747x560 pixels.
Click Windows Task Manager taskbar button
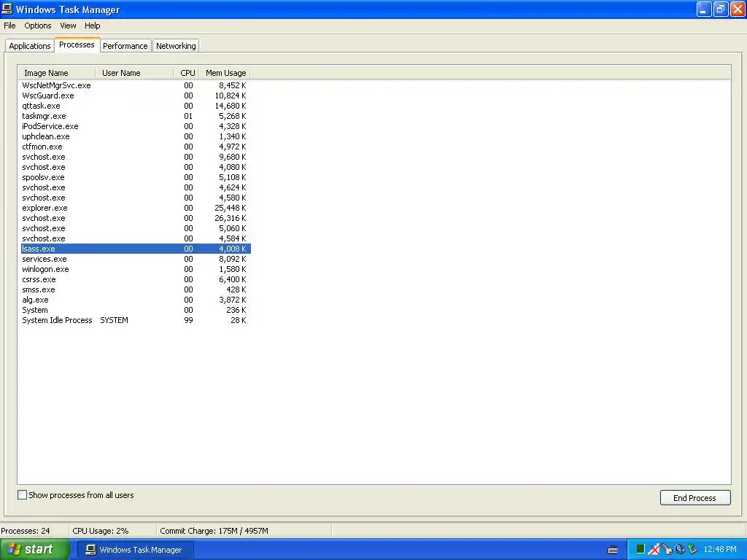tap(136, 550)
